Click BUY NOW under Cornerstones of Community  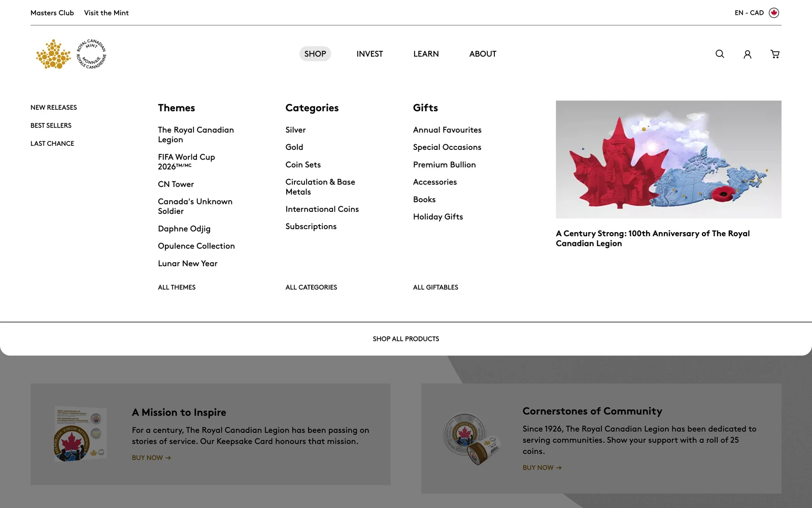pyautogui.click(x=542, y=467)
